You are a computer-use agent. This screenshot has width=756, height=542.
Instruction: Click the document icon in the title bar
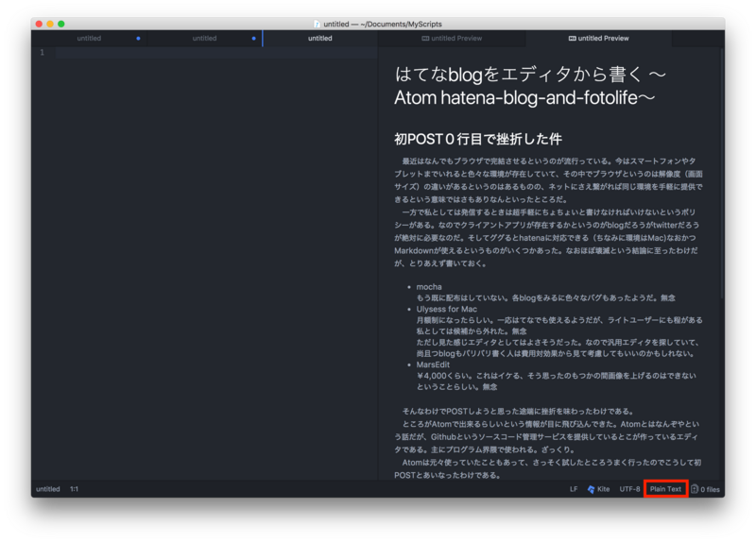coord(317,25)
